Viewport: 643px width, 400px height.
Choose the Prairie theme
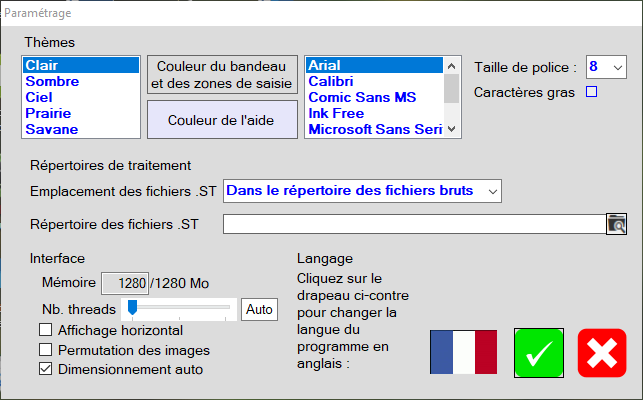tap(46, 113)
